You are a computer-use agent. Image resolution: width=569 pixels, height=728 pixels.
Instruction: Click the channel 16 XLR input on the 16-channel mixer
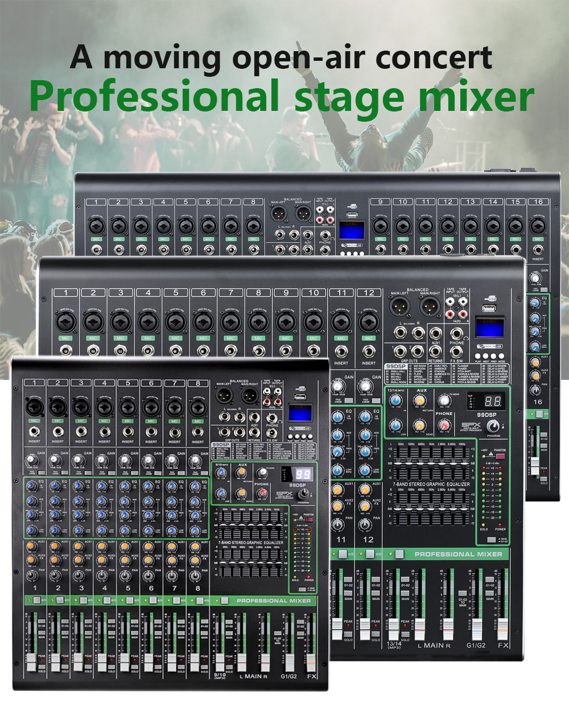click(x=538, y=226)
